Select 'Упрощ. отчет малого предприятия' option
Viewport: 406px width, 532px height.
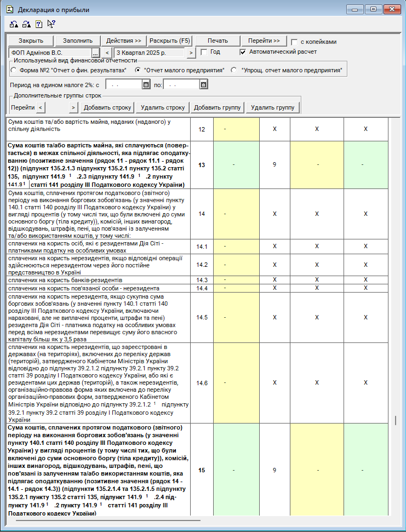tap(234, 70)
